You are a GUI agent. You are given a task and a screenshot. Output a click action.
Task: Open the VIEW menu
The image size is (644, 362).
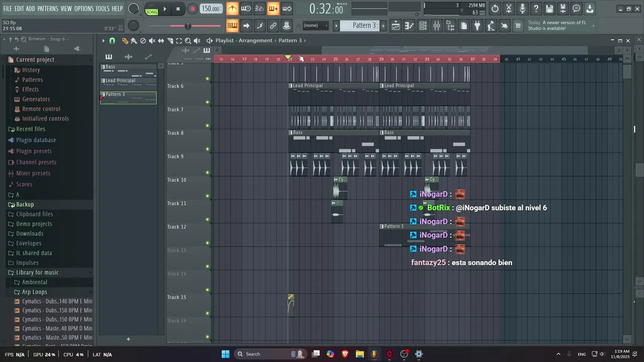click(66, 9)
